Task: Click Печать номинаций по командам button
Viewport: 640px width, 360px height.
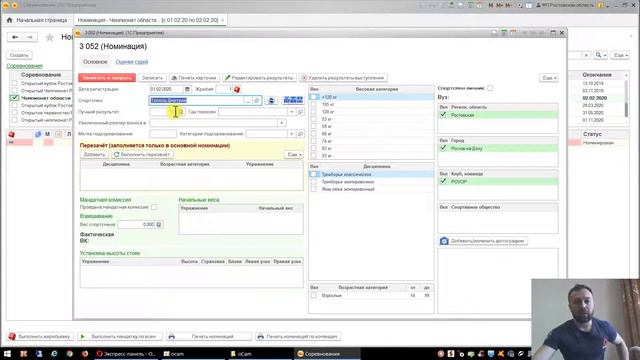Action: click(298, 336)
